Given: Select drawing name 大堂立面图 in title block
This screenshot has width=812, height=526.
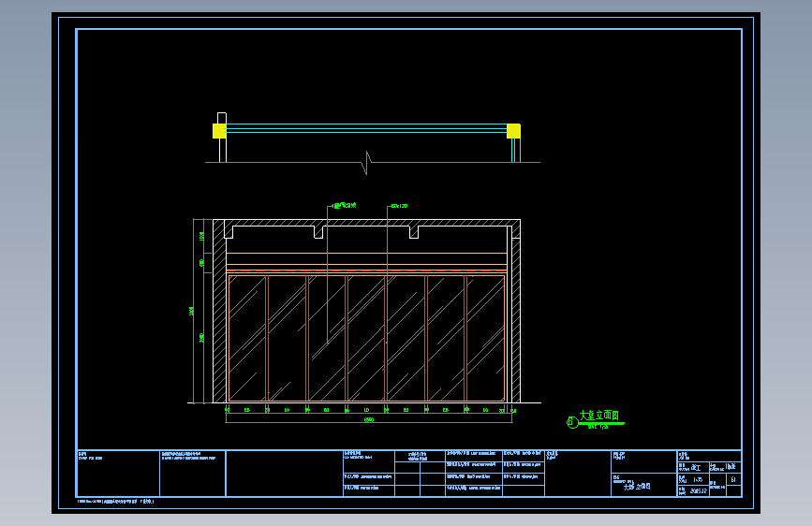Looking at the screenshot, I should [x=637, y=487].
